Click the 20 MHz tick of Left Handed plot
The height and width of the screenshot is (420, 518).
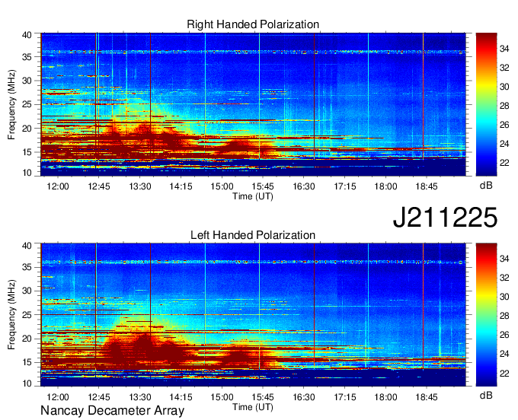[27, 339]
